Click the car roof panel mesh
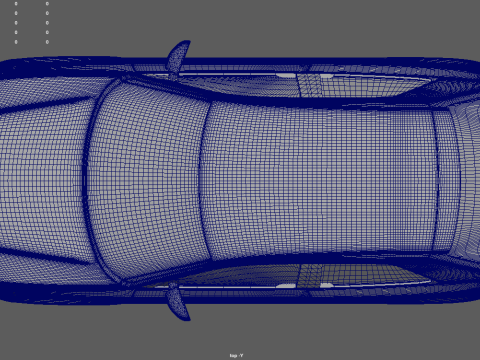 [318, 180]
